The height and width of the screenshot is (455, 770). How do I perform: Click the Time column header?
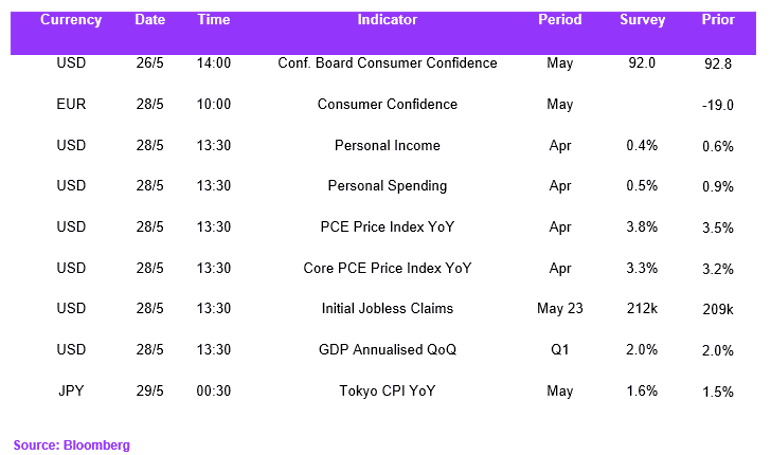click(x=214, y=20)
